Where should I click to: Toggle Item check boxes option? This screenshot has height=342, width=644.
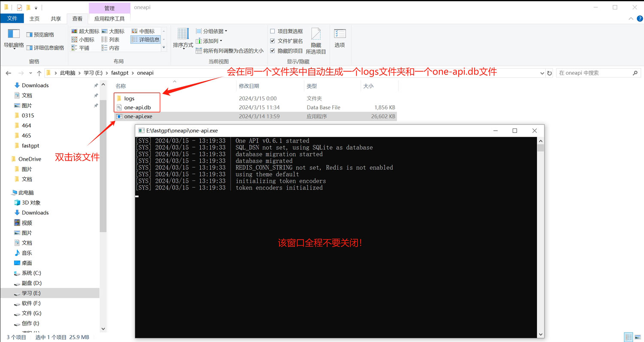point(286,31)
